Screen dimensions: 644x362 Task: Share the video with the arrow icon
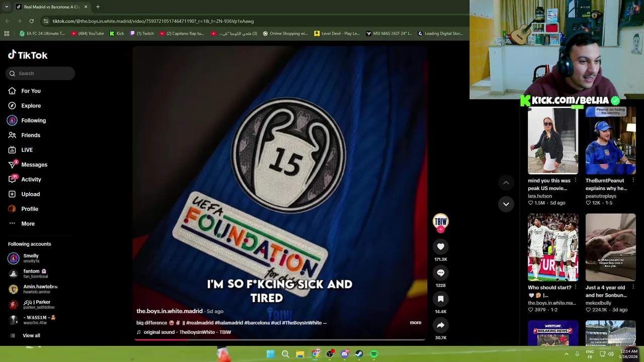tap(440, 325)
